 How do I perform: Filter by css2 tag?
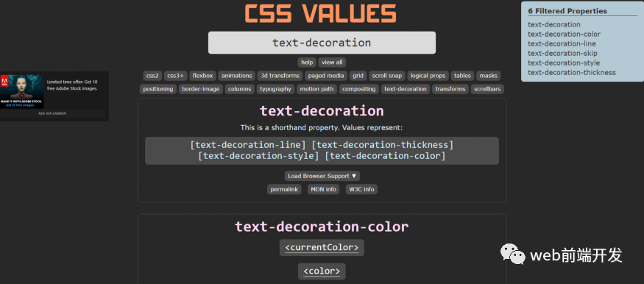(152, 76)
